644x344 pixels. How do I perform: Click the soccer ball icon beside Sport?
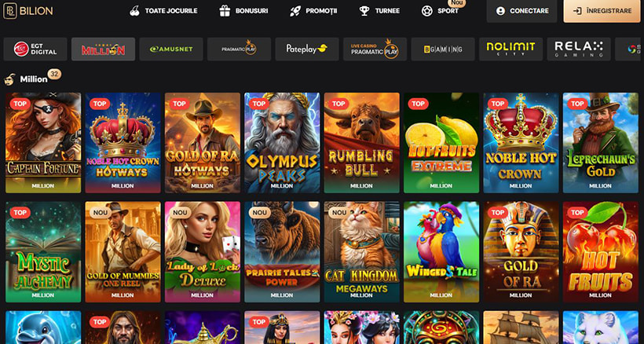coord(426,11)
